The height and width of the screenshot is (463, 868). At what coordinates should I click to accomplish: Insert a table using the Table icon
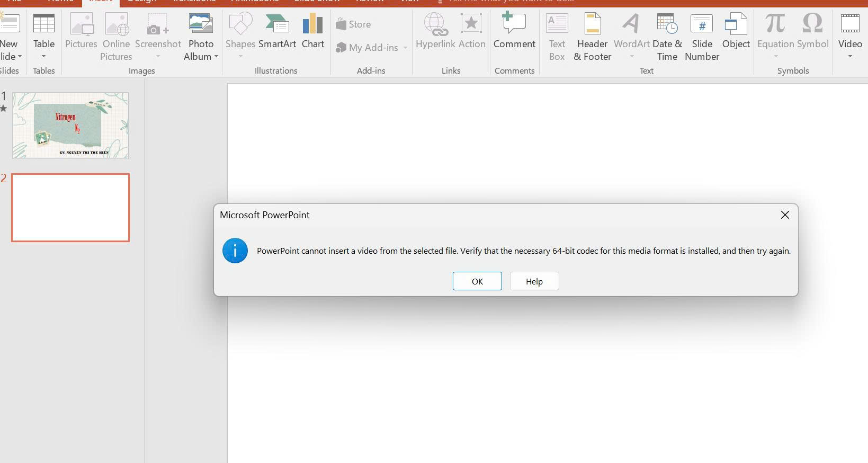coord(44,24)
